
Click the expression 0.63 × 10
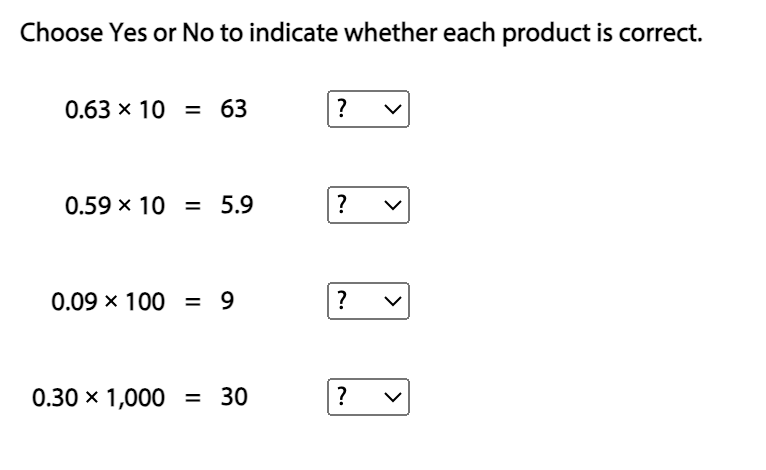pyautogui.click(x=114, y=110)
